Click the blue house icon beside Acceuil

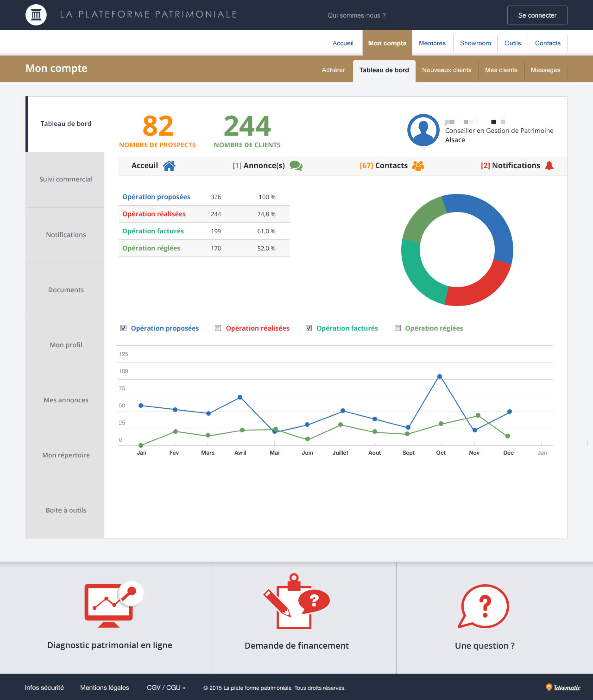click(169, 165)
